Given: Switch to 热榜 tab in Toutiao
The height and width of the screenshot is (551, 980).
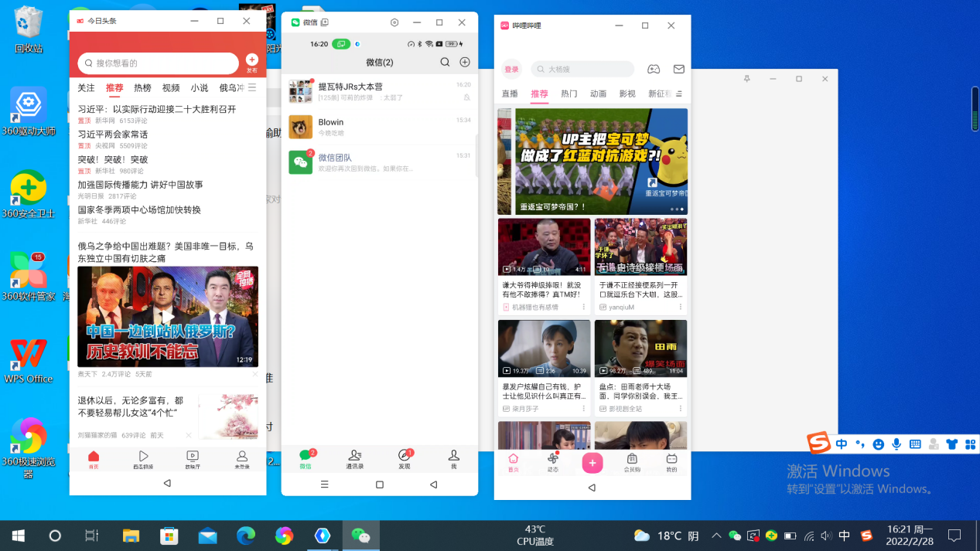Looking at the screenshot, I should (142, 88).
